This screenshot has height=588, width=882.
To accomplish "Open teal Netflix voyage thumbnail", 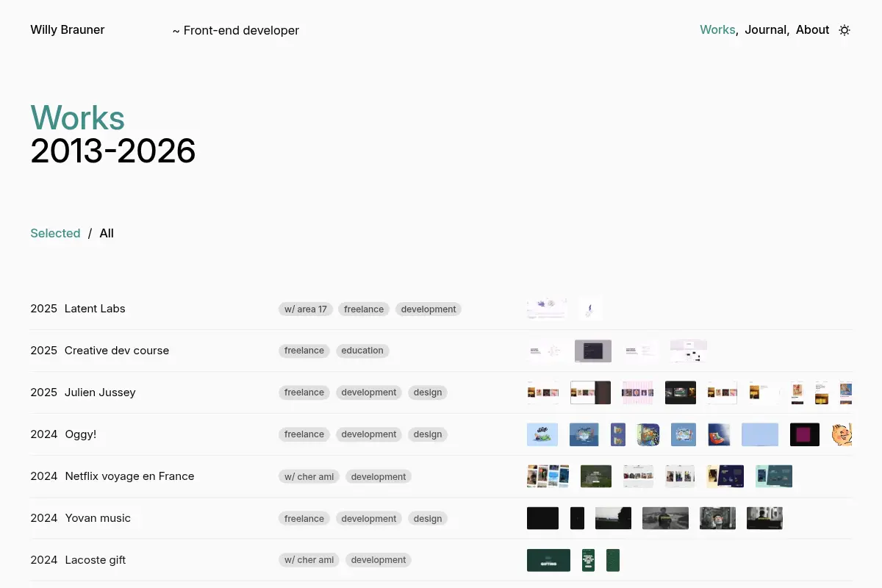I will coord(774,476).
